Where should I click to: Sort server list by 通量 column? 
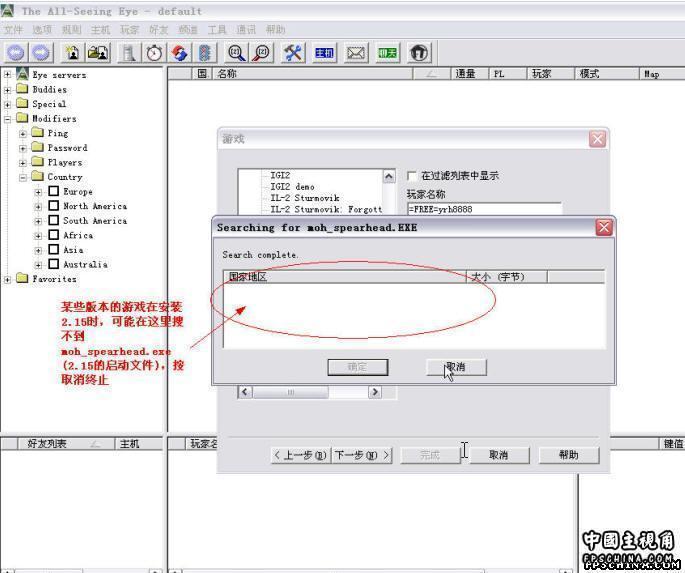pos(469,74)
